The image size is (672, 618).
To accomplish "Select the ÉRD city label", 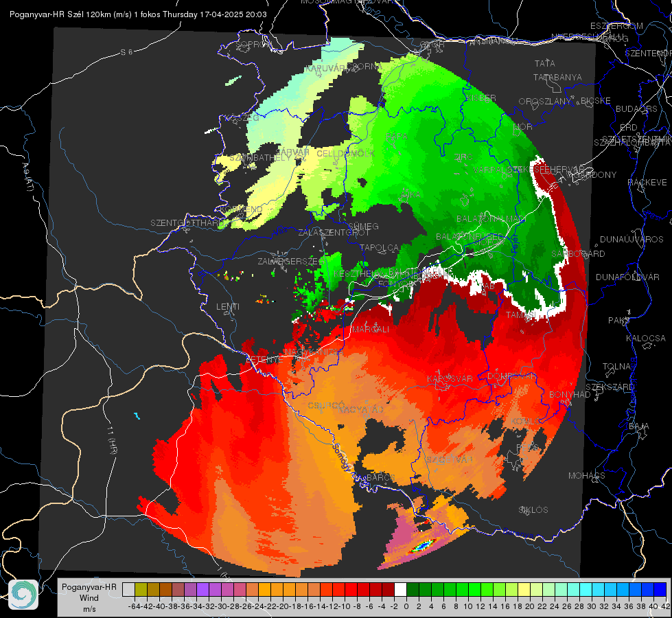I will point(629,128).
